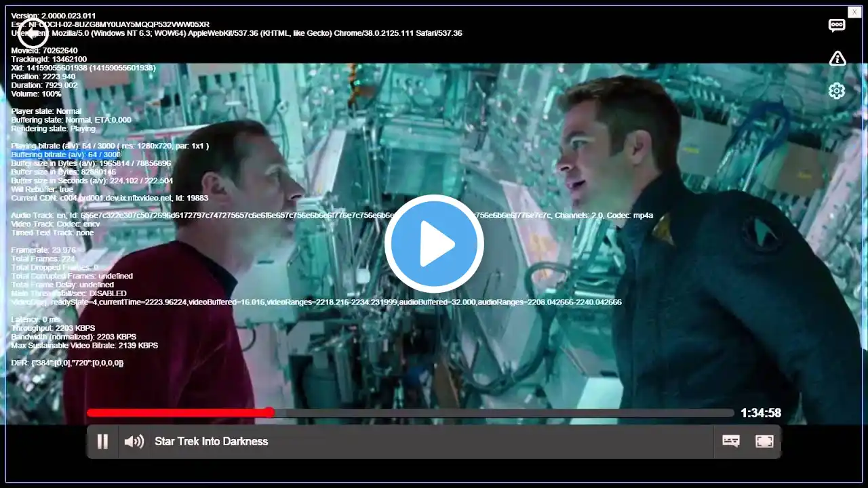Open the speech bubble feedback icon

[x=837, y=25]
